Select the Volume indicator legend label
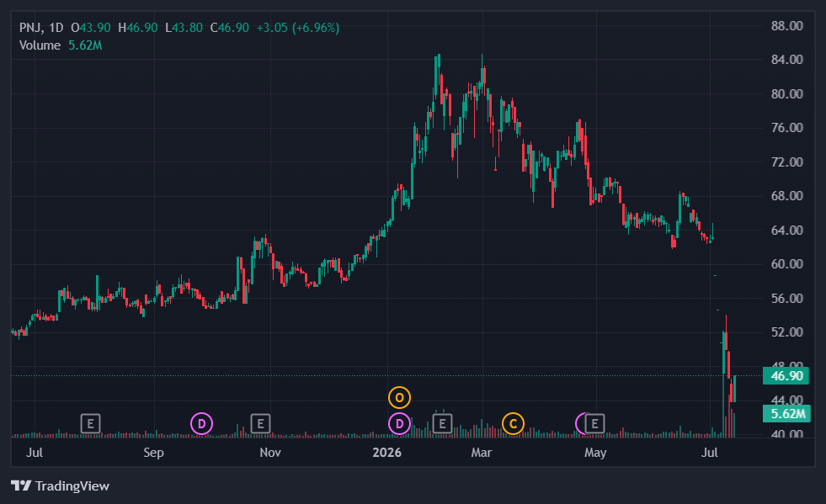The height and width of the screenshot is (504, 826). click(x=40, y=45)
